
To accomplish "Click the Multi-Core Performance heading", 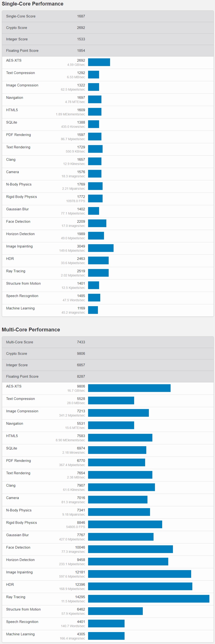I will tap(31, 330).
